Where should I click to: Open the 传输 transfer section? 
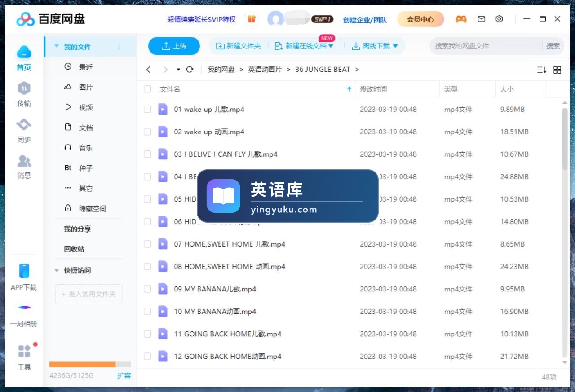click(x=24, y=95)
